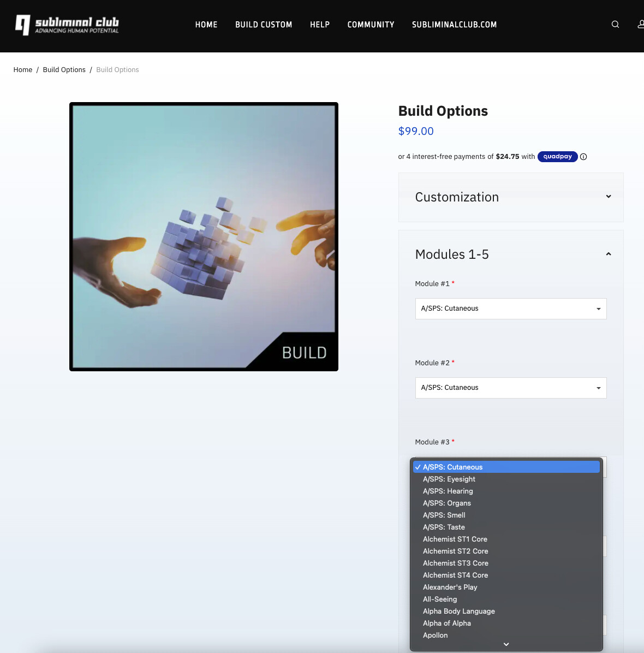Screen dimensions: 644x653
Task: Click the first Build Options breadcrumb link
Action: [x=64, y=69]
